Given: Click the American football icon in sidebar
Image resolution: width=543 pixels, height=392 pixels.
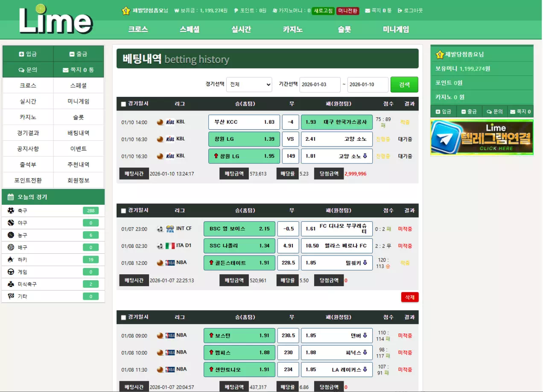Looking at the screenshot, I should pyautogui.click(x=11, y=284).
